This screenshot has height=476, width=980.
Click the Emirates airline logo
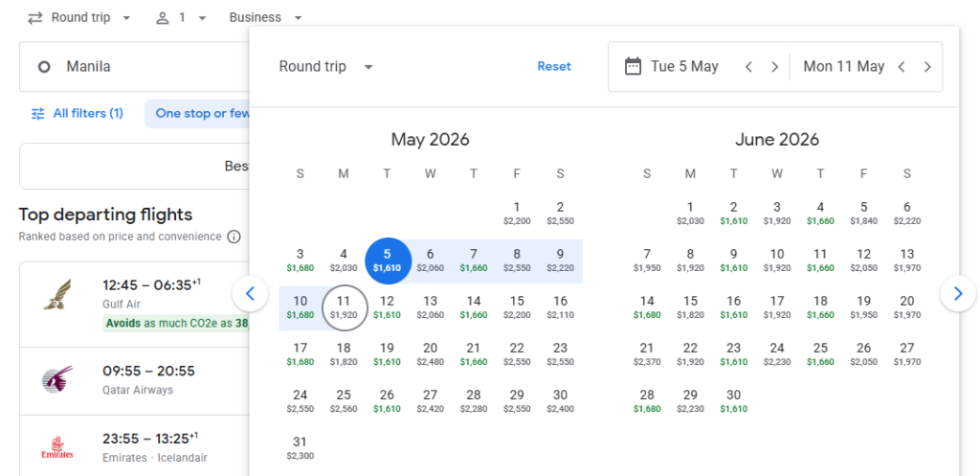[x=56, y=448]
